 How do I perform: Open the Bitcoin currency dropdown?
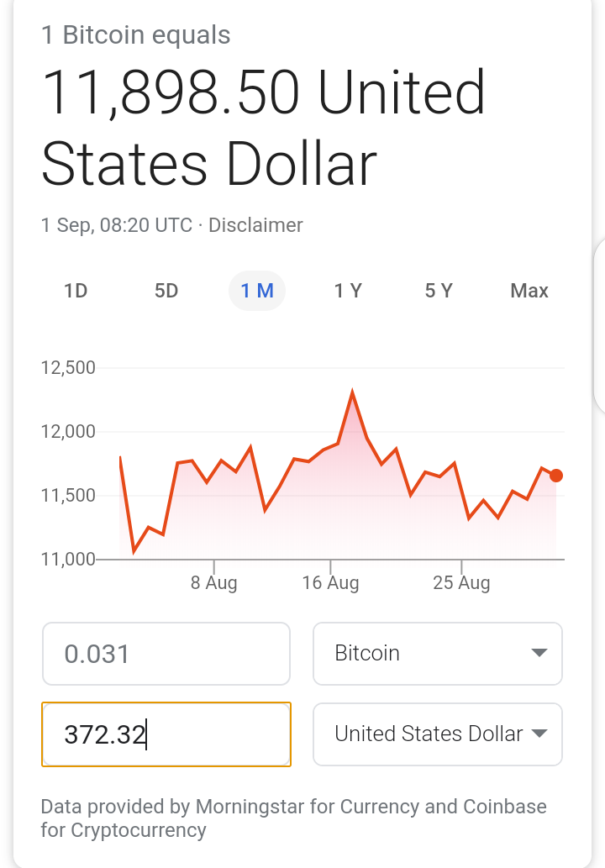click(x=438, y=654)
